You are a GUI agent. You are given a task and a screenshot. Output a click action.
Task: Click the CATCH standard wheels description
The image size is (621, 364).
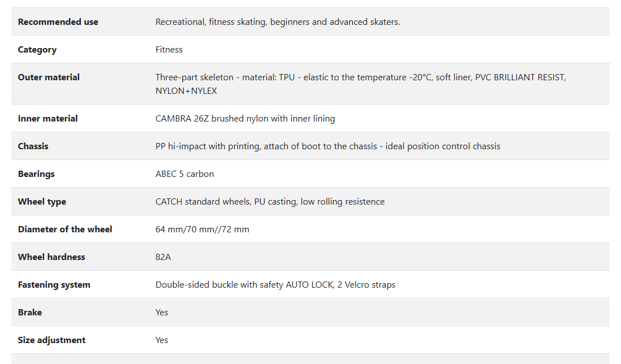(x=270, y=202)
